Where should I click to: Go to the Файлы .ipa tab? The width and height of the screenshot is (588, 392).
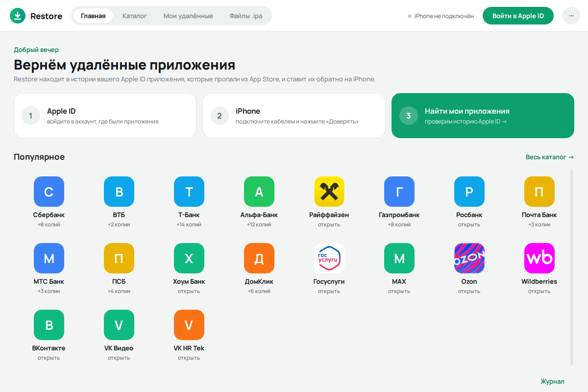click(x=246, y=16)
